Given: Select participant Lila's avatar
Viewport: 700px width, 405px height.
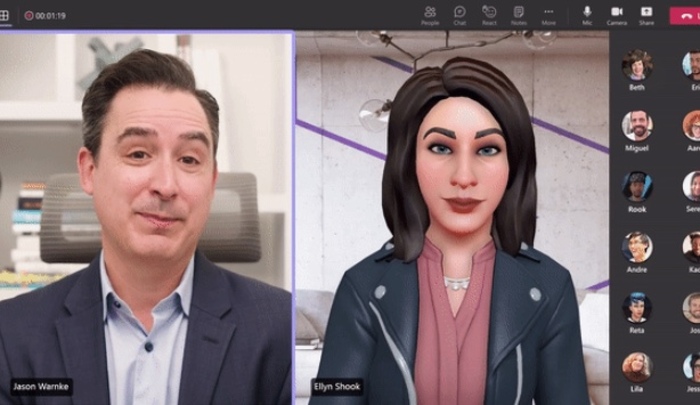Looking at the screenshot, I should pos(637,367).
